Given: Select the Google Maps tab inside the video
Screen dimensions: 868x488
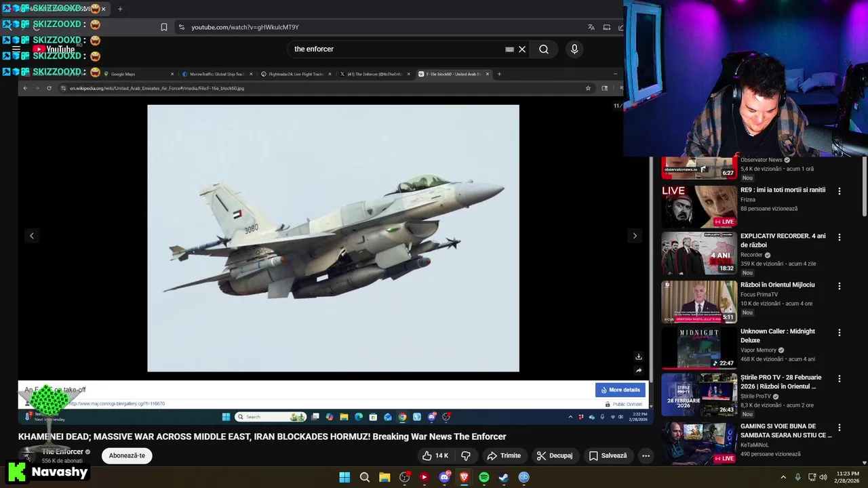Looking at the screenshot, I should 139,74.
